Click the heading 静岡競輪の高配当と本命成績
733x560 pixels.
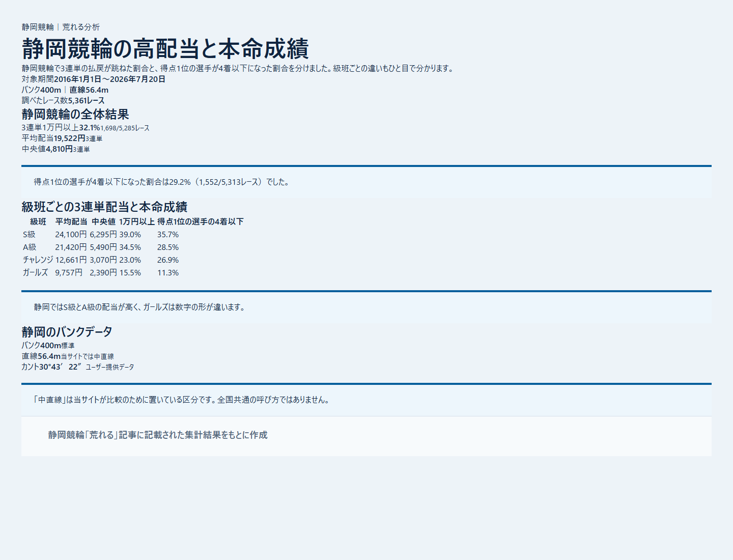coord(165,49)
